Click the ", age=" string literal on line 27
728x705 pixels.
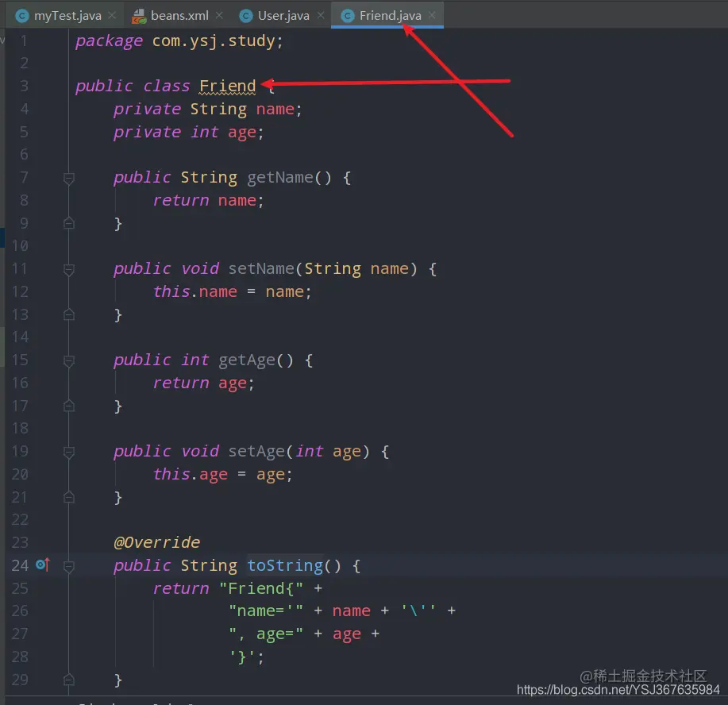[x=266, y=634]
